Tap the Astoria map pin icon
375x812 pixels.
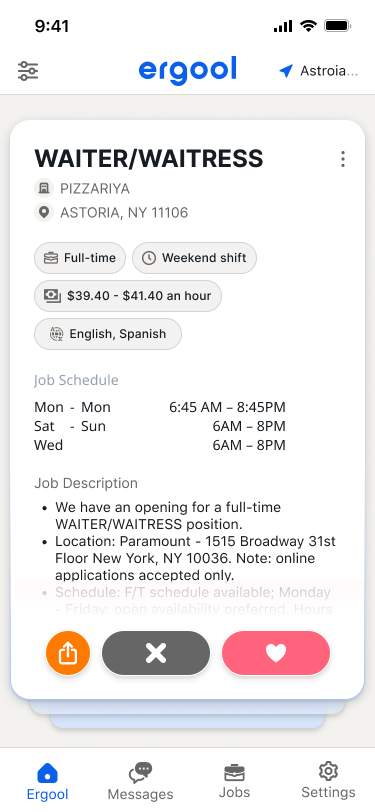click(44, 212)
